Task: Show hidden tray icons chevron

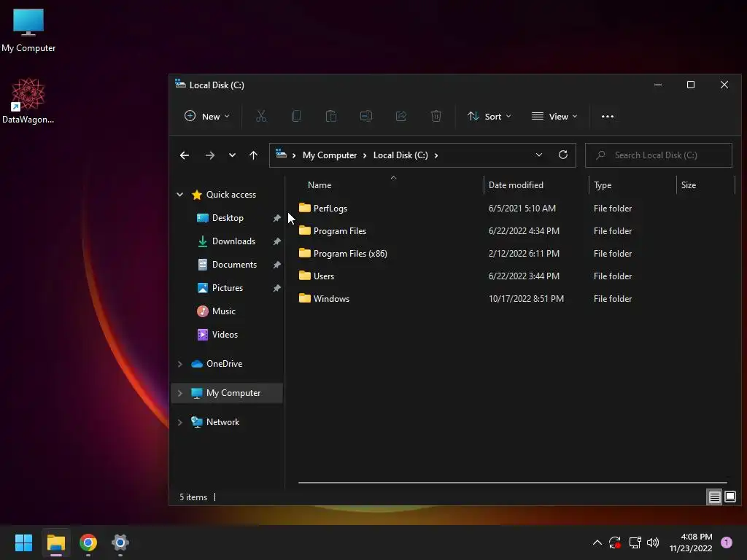Action: 597,542
